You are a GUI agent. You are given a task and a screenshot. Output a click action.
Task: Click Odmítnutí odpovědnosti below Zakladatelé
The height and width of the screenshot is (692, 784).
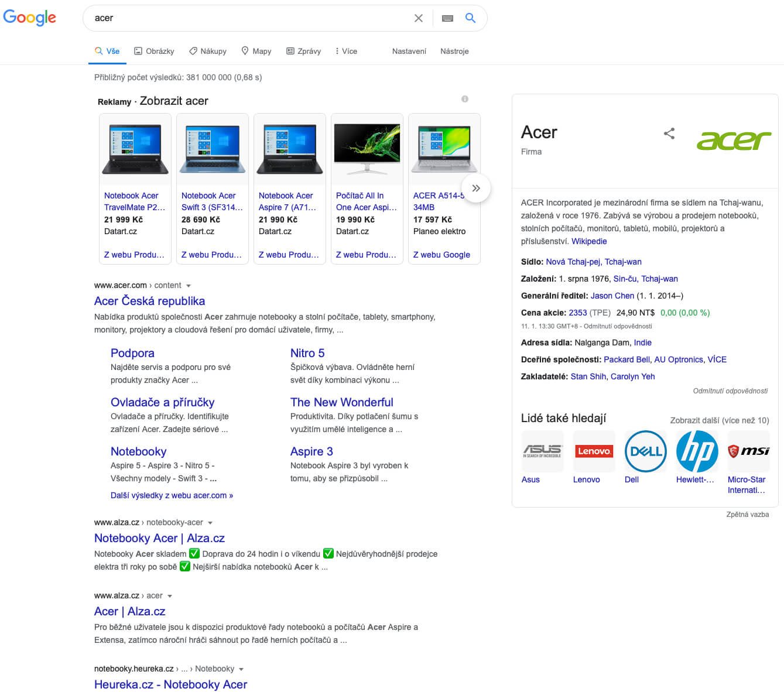coord(730,391)
